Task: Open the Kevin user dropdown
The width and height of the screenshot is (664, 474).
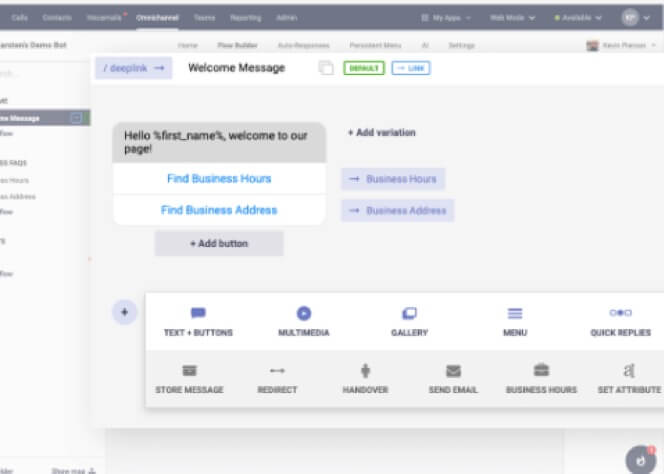Action: pyautogui.click(x=621, y=45)
